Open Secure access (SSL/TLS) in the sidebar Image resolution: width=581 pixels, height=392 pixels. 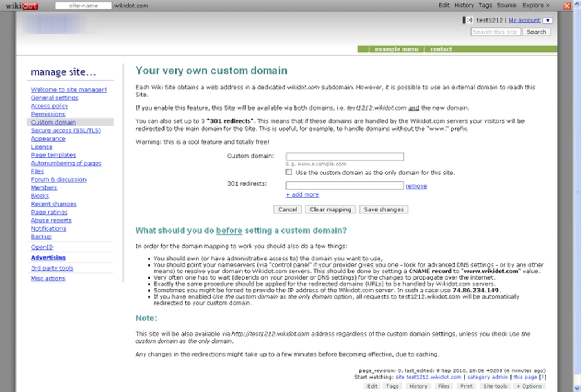[x=65, y=130]
